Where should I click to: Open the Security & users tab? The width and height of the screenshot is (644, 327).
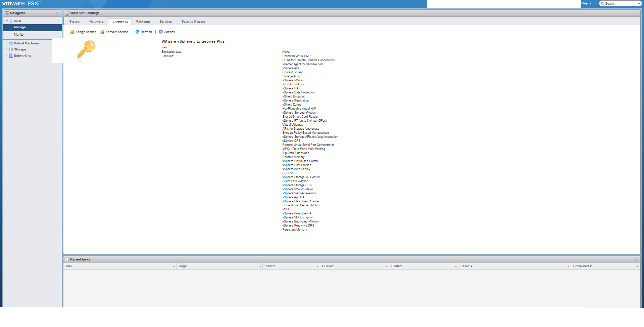point(193,22)
